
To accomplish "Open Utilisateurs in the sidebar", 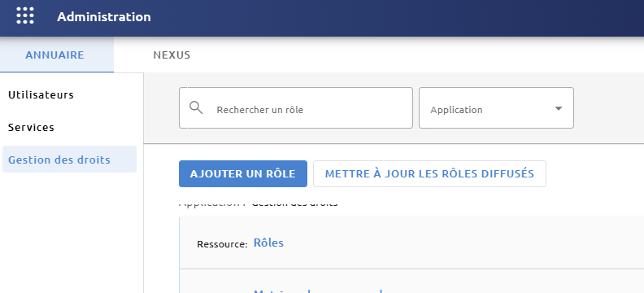I will 41,95.
